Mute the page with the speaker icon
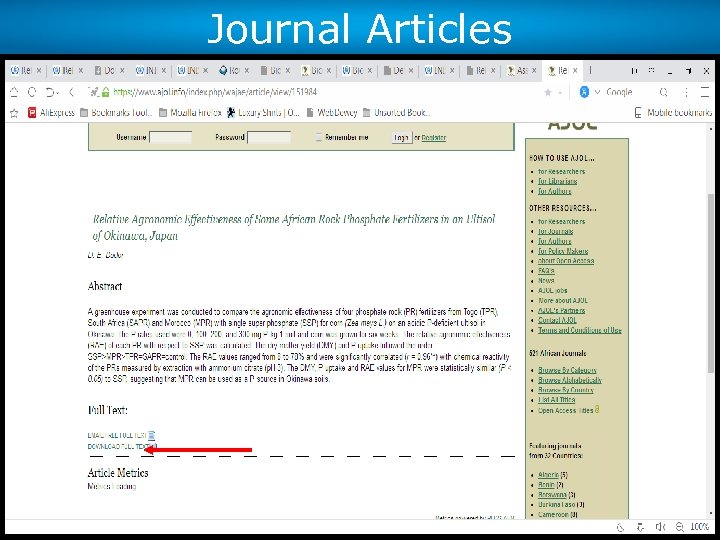Screen dimensions: 720x540 [x=660, y=527]
